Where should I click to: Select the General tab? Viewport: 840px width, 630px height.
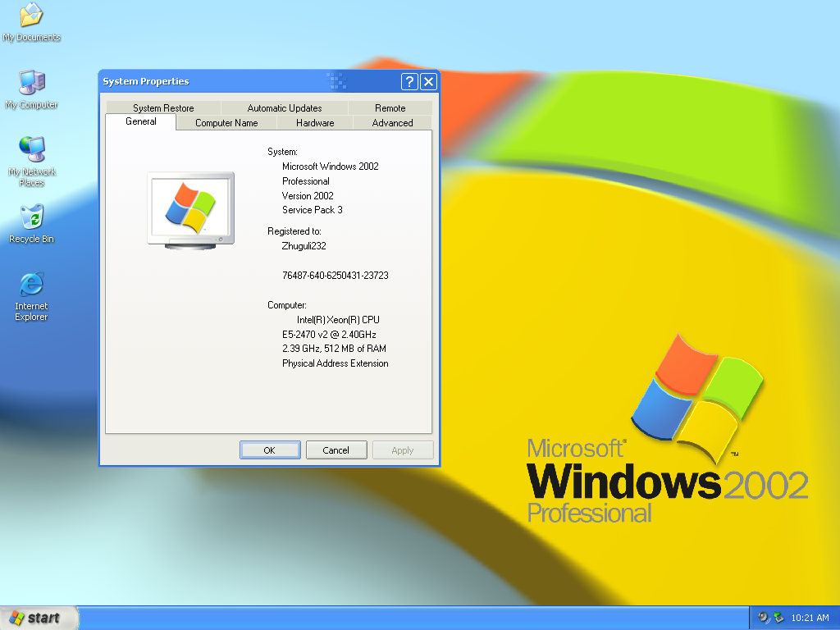tap(141, 121)
